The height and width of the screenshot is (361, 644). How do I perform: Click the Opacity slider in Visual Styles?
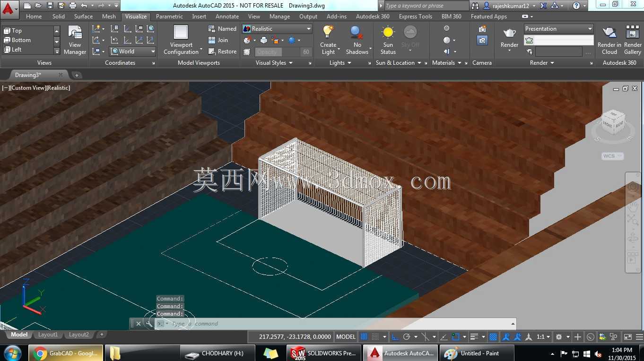(x=277, y=52)
